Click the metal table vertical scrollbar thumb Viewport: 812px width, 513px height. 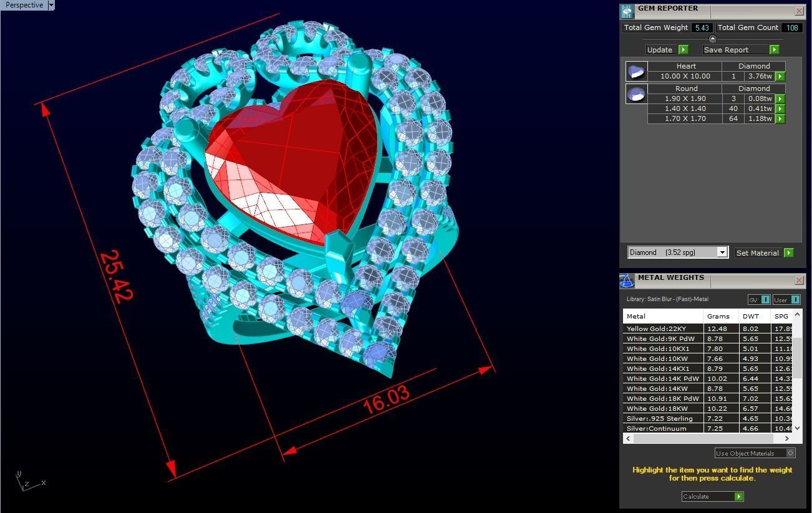click(x=797, y=358)
